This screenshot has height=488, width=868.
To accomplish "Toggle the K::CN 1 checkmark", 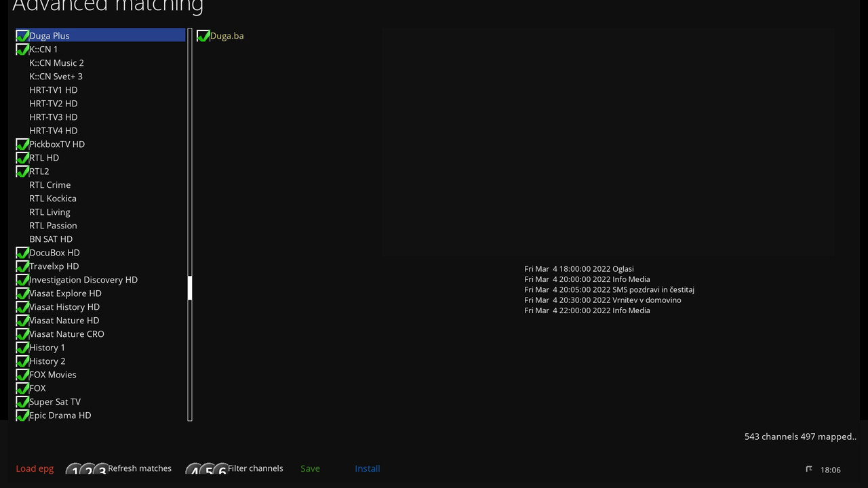I will [x=22, y=49].
